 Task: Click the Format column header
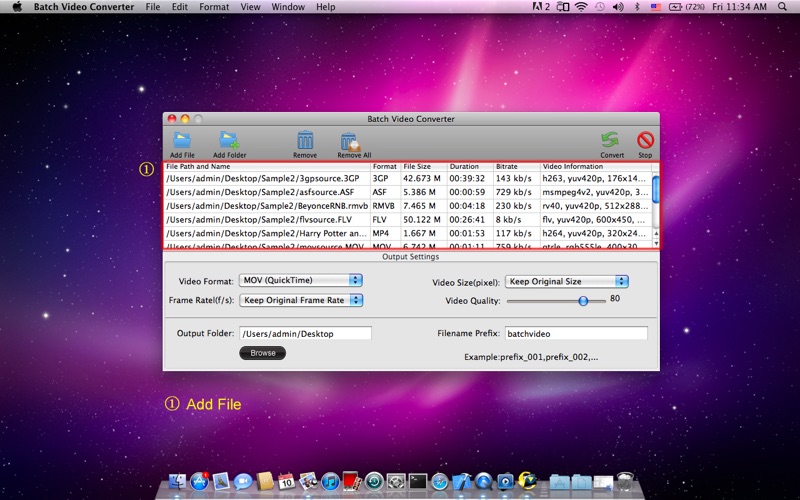(385, 166)
